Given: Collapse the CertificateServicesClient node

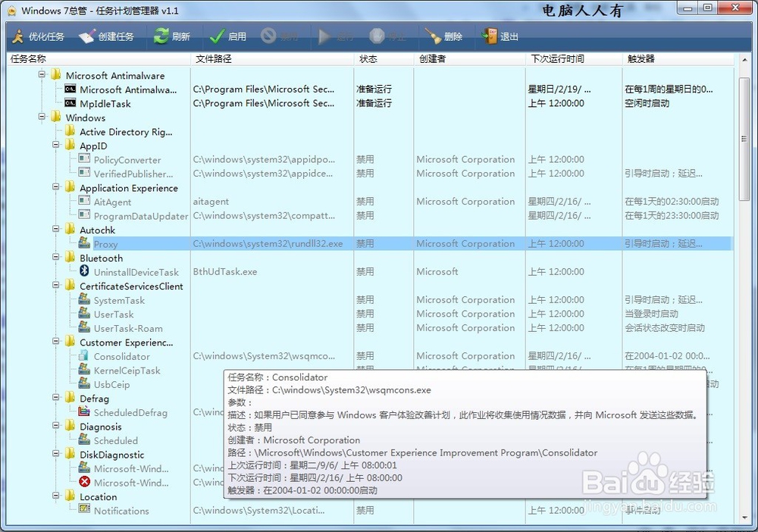Looking at the screenshot, I should coord(56,285).
